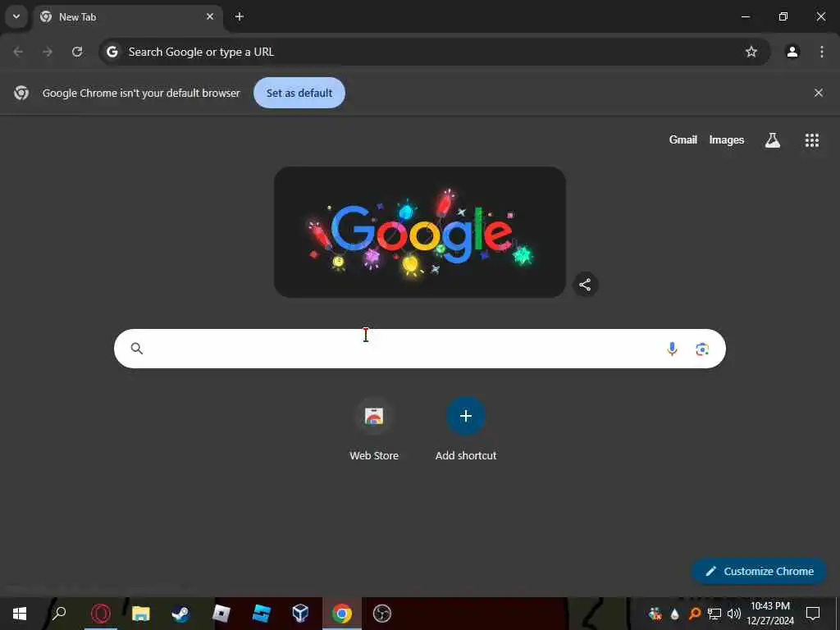Screen dimensions: 840x630
Task: Open Opera browser from taskbar
Action: (101, 614)
